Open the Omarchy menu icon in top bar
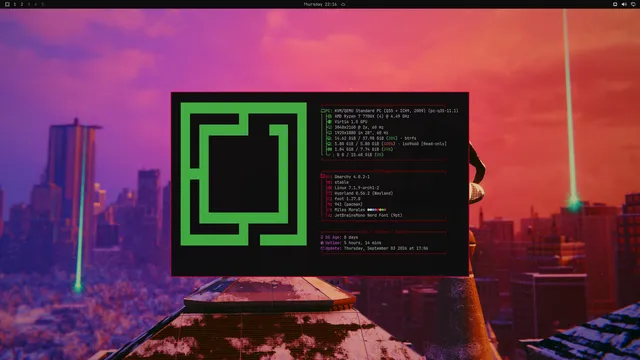This screenshot has width=640, height=360. 7,4
